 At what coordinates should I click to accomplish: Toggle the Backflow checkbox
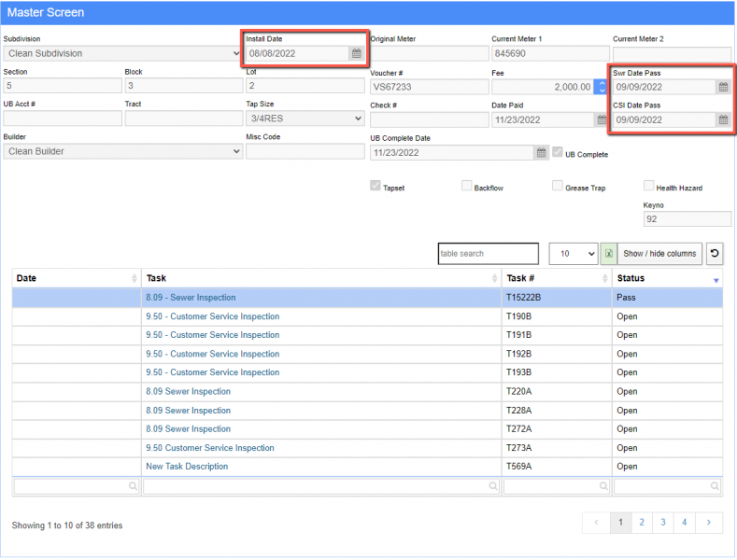[x=467, y=187]
